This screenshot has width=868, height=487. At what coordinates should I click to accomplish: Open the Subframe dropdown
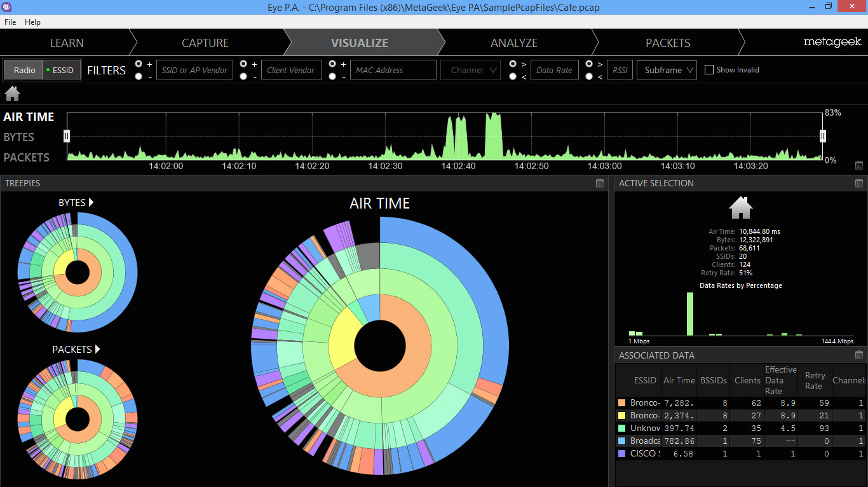point(667,70)
